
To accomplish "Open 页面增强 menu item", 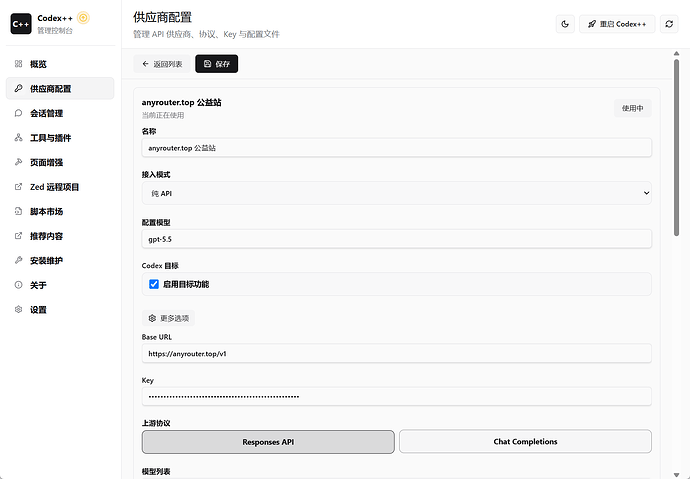I will (60, 162).
